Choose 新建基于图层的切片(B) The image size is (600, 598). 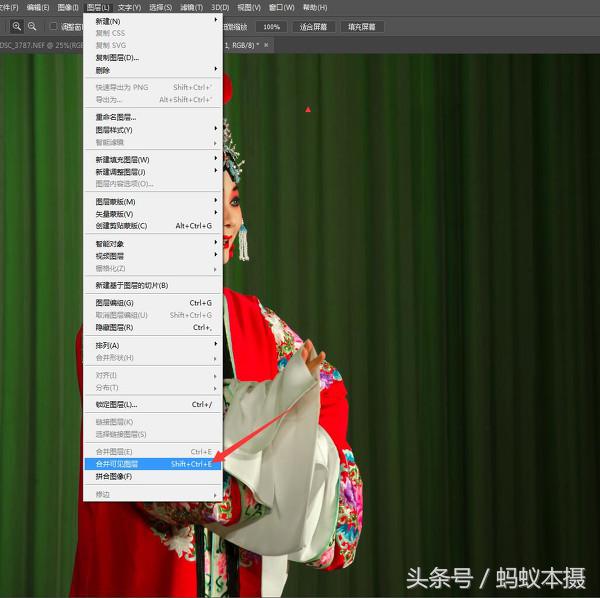click(153, 285)
